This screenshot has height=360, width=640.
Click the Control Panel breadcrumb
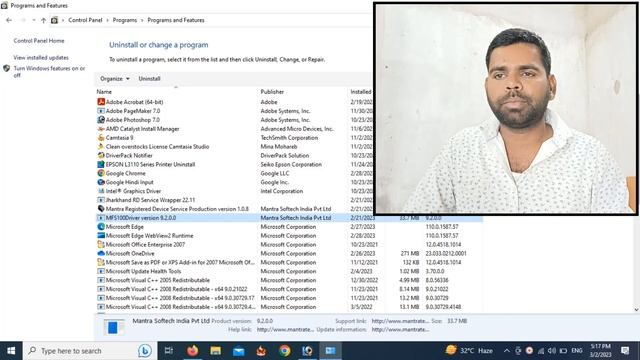point(85,20)
